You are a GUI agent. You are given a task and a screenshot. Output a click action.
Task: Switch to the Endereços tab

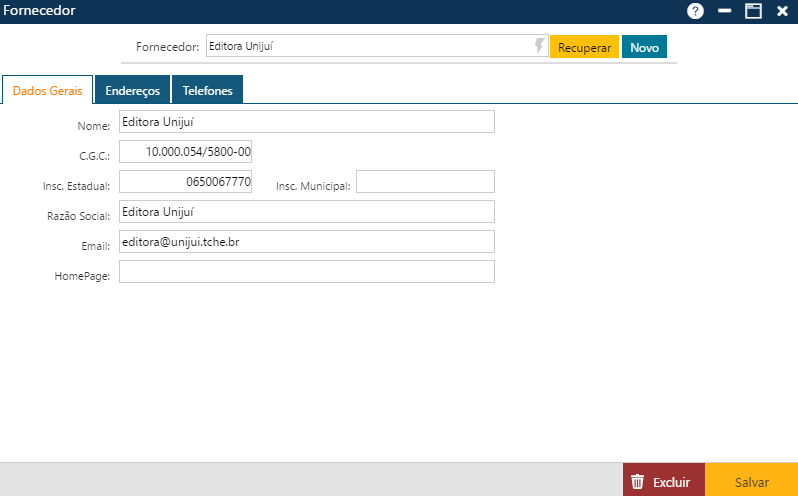[x=132, y=90]
